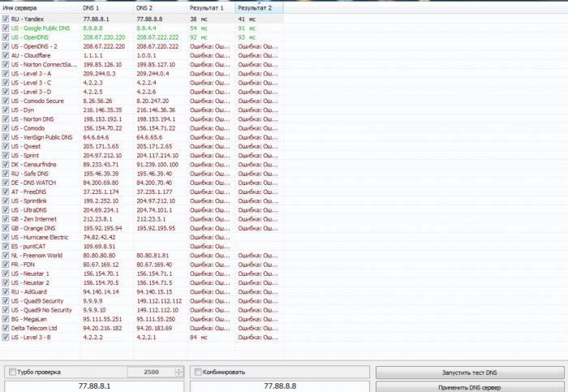Screen dimensions: 568x392
Task: Select the RU - Safe DNS row
Action: point(142,174)
